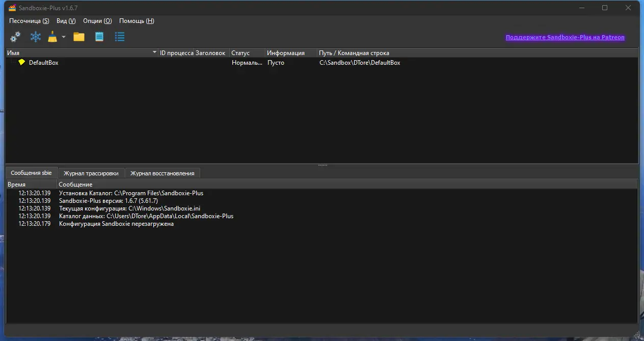644x341 pixels.
Task: Open global settings gears icon
Action: coord(15,37)
